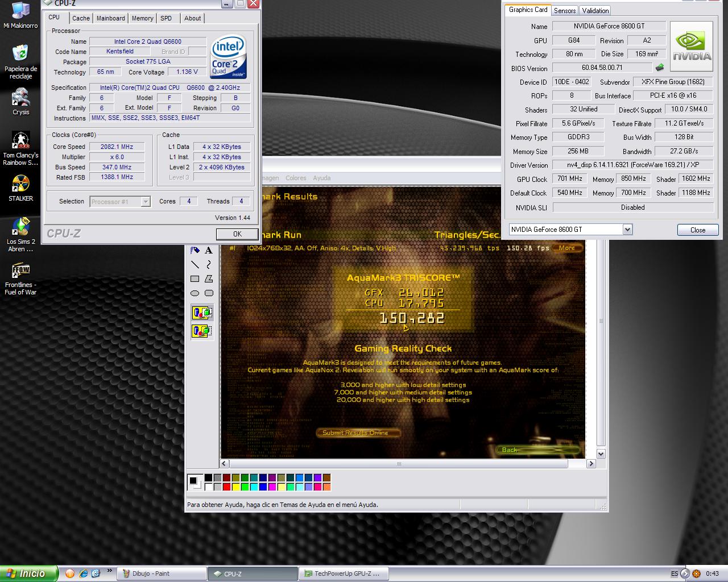
Task: Launch the STALKER desktop shortcut
Action: (20, 189)
